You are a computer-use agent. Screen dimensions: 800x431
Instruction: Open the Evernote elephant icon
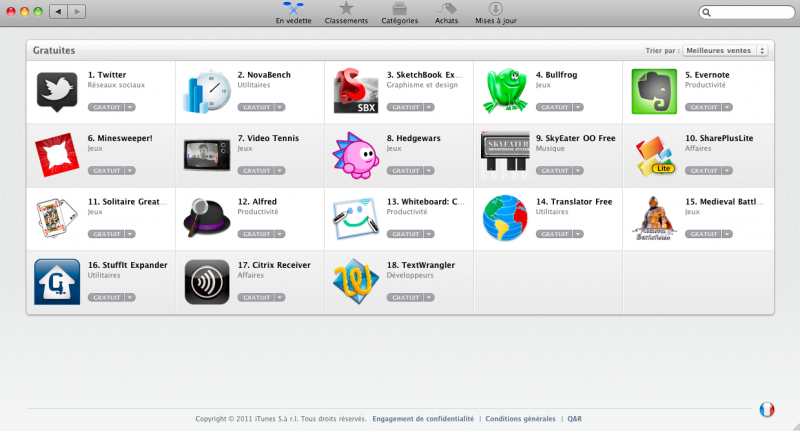(x=654, y=91)
